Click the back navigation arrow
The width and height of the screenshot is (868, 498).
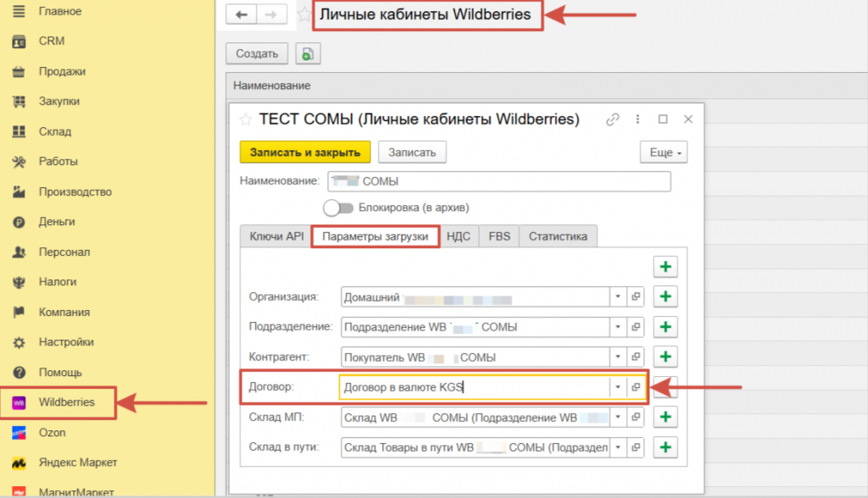click(242, 15)
